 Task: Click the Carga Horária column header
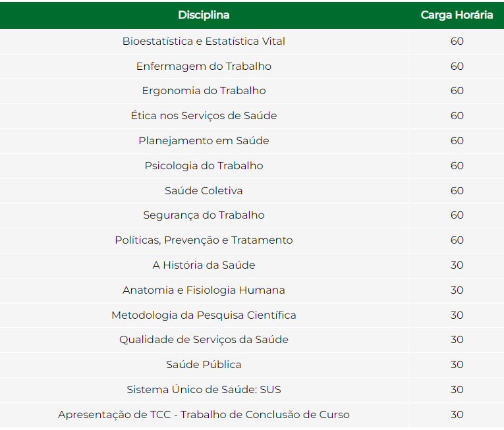[x=457, y=15]
